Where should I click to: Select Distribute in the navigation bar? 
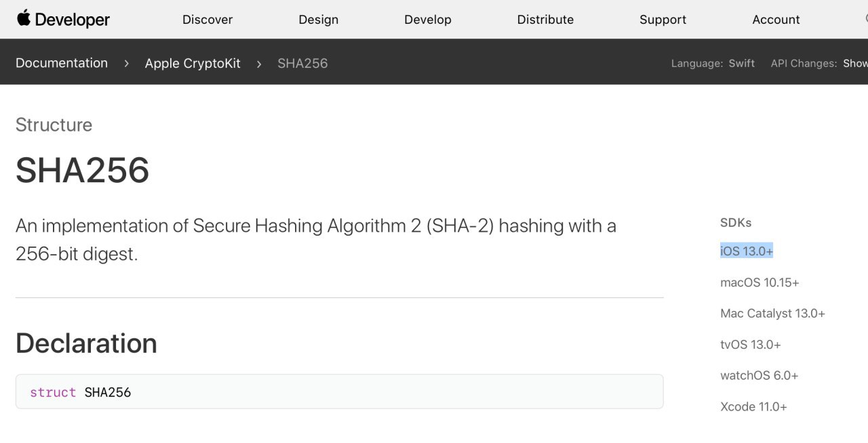(545, 20)
